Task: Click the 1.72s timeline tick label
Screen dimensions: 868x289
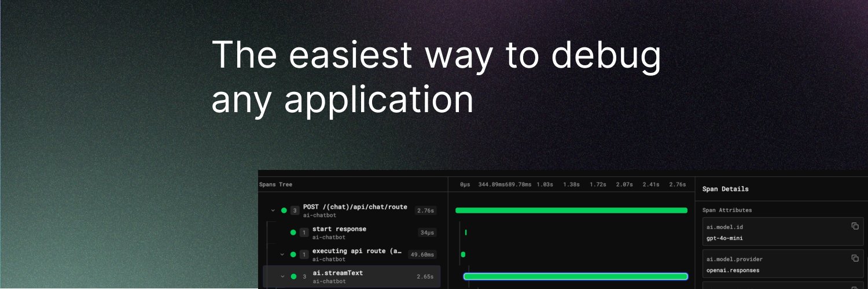Action: pyautogui.click(x=598, y=184)
